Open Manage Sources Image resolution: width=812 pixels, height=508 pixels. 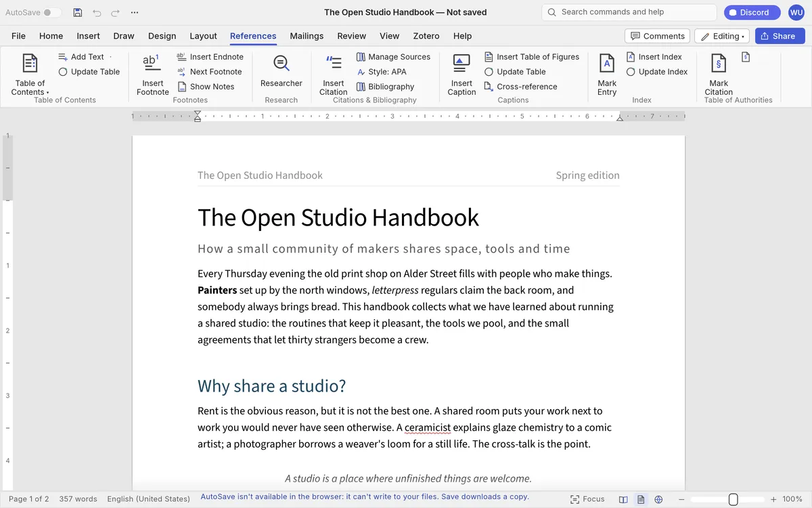pos(393,57)
